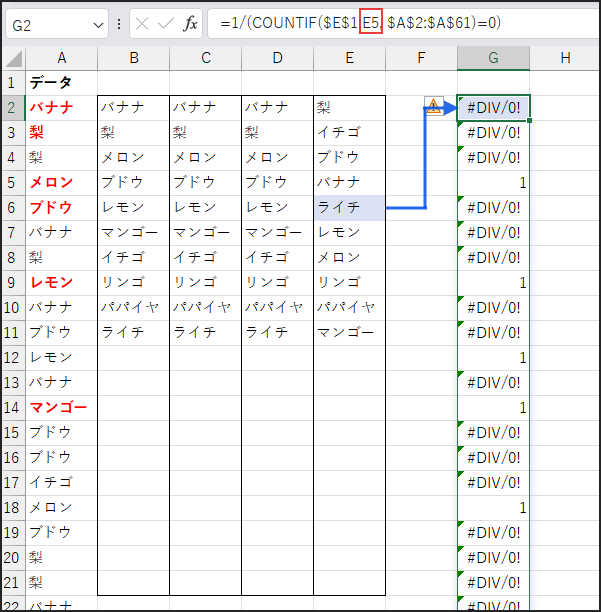Select row 2 header
The image size is (601, 612).
(x=12, y=108)
